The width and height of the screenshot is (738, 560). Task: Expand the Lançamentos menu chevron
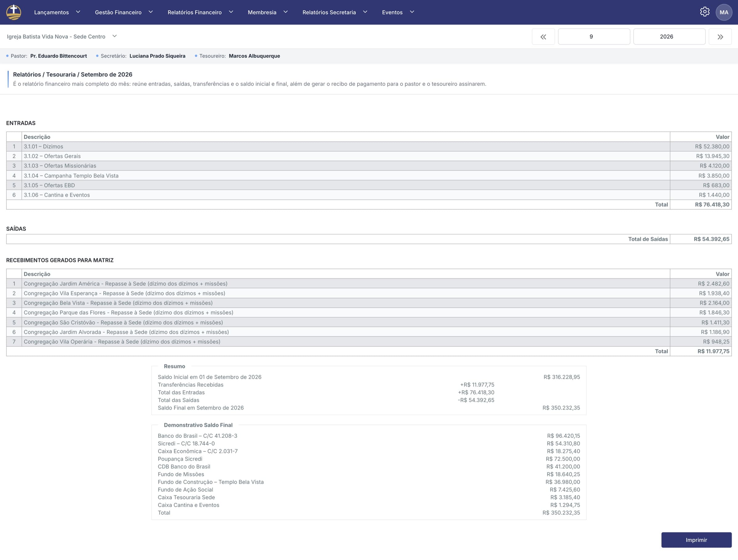pos(78,12)
